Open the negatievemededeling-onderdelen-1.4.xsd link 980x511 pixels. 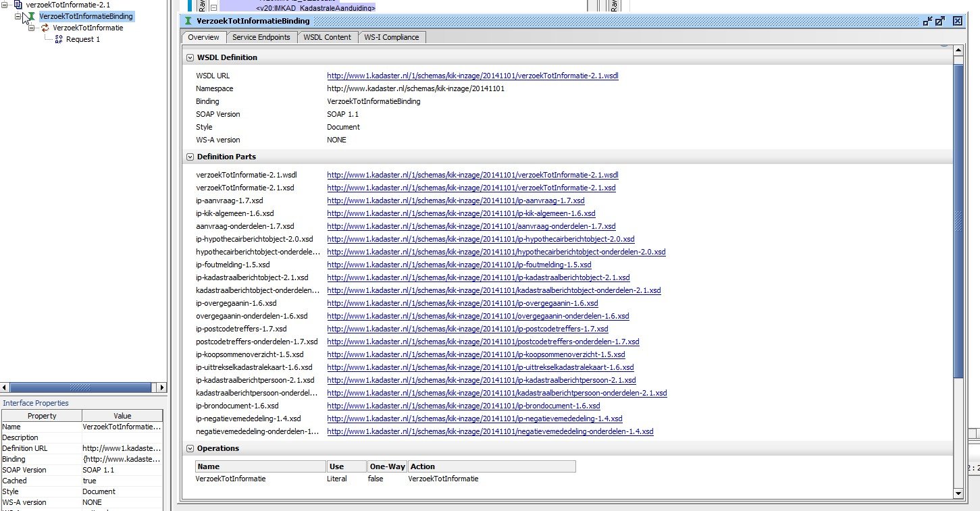(490, 431)
